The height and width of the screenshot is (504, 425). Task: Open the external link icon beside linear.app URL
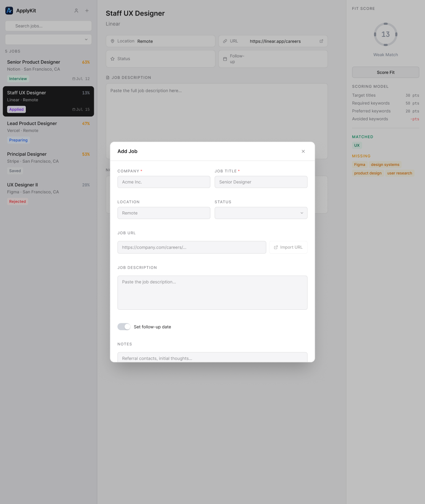point(321,41)
